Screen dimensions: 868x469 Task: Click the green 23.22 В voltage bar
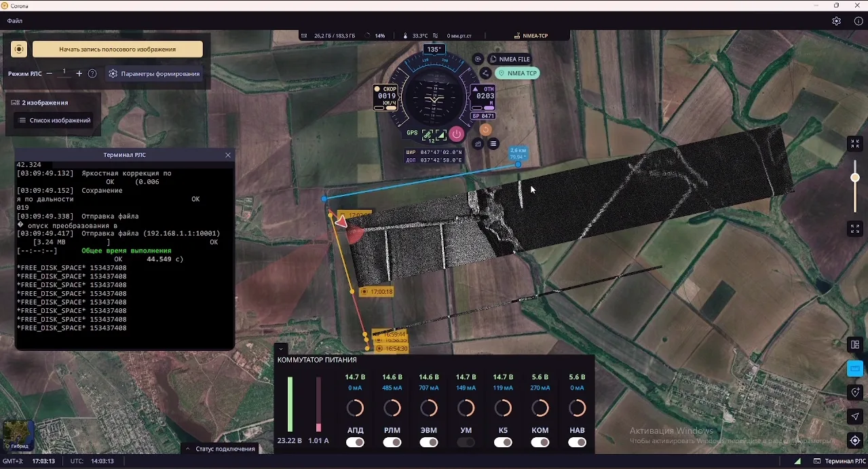click(290, 405)
